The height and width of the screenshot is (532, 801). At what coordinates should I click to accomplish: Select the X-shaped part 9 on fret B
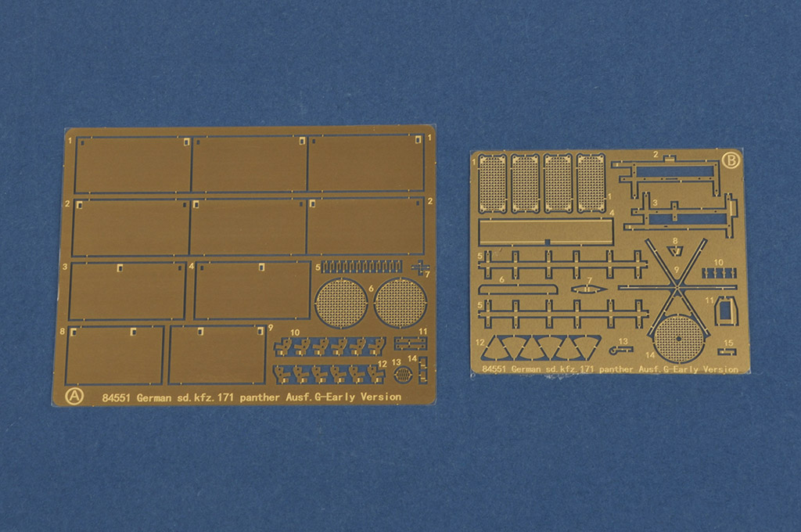tap(676, 288)
